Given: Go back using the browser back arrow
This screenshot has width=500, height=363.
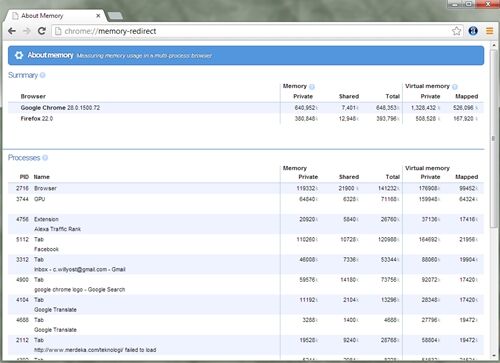Looking at the screenshot, I should coord(12,31).
